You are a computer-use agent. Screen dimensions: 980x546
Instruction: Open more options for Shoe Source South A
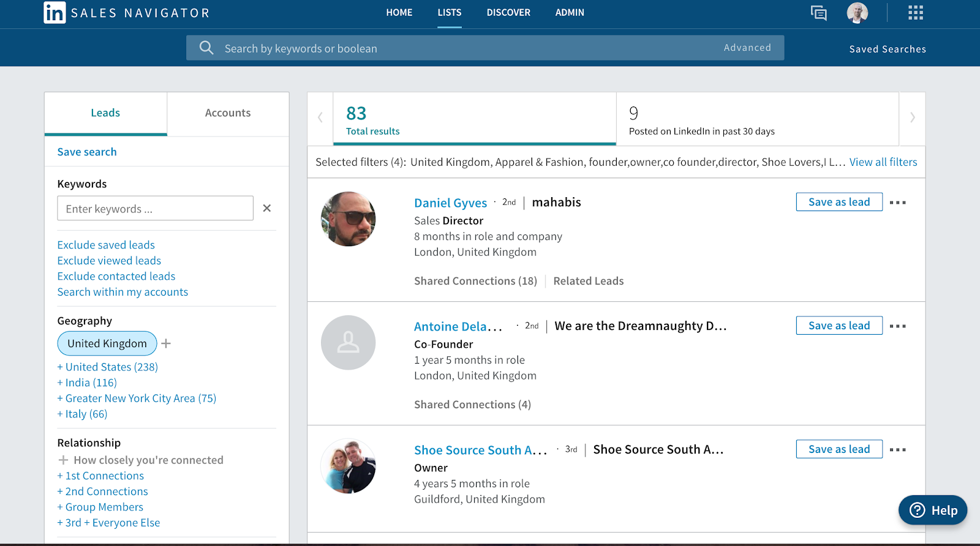pyautogui.click(x=897, y=450)
